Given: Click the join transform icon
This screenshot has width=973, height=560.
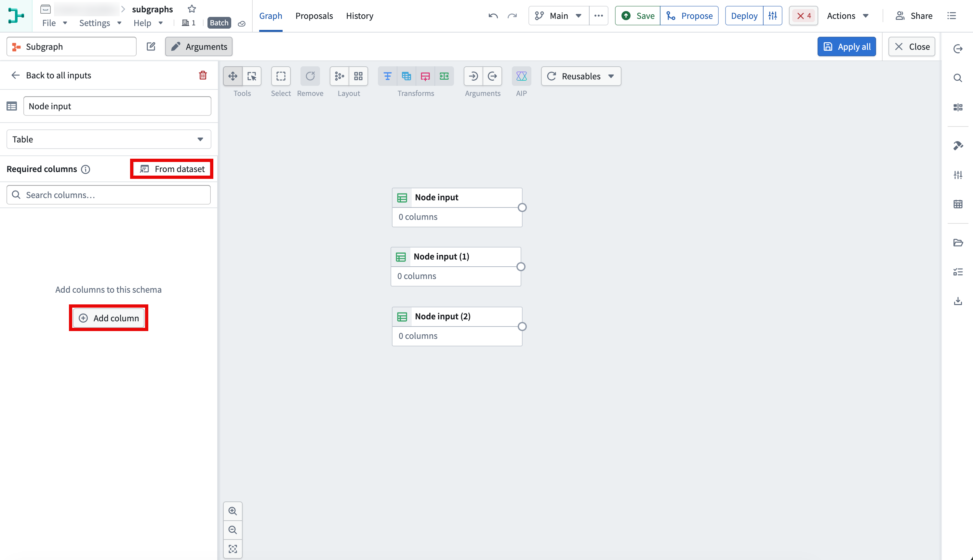Looking at the screenshot, I should [406, 76].
